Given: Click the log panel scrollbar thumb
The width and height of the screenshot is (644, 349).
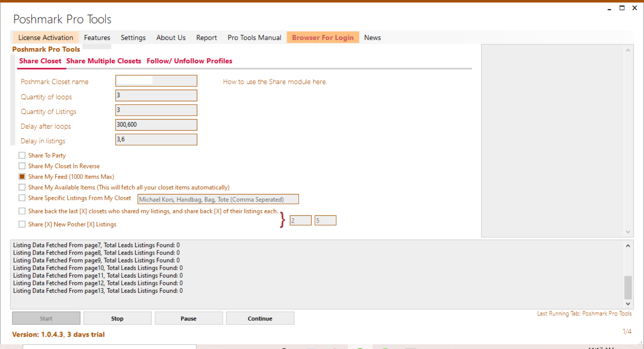Looking at the screenshot, I should (x=628, y=288).
